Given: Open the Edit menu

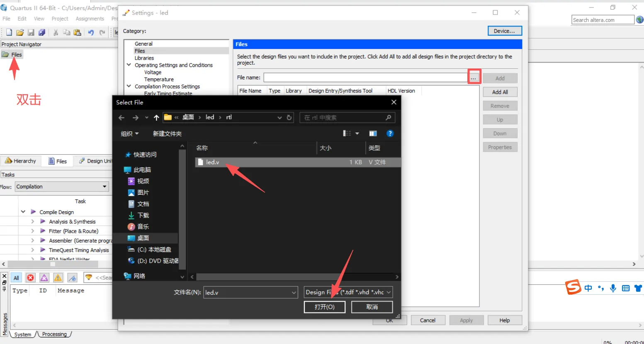Looking at the screenshot, I should point(22,19).
